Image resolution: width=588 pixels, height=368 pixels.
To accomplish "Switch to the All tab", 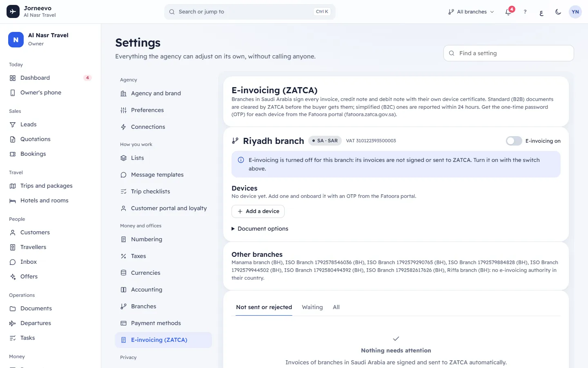I will point(336,307).
